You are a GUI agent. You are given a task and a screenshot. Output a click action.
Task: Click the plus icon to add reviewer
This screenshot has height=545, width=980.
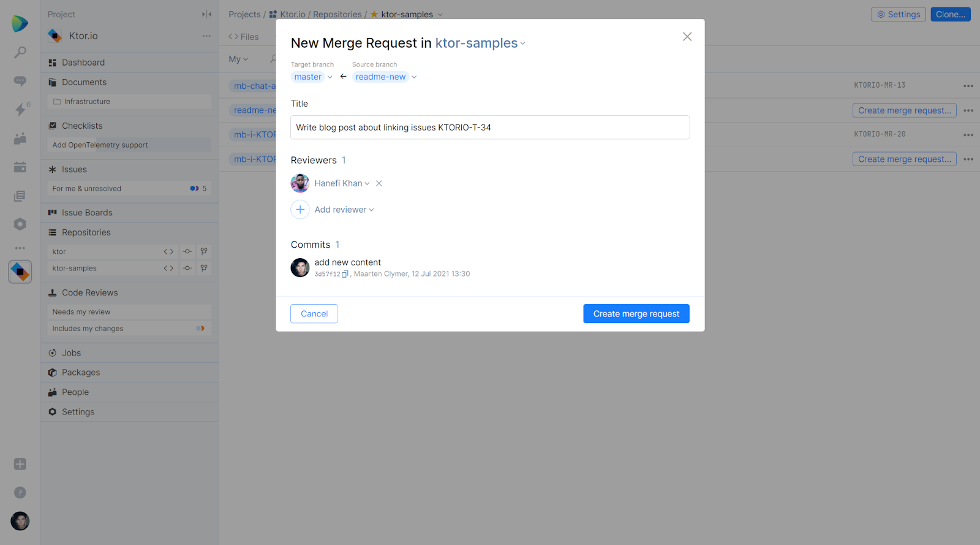(300, 210)
